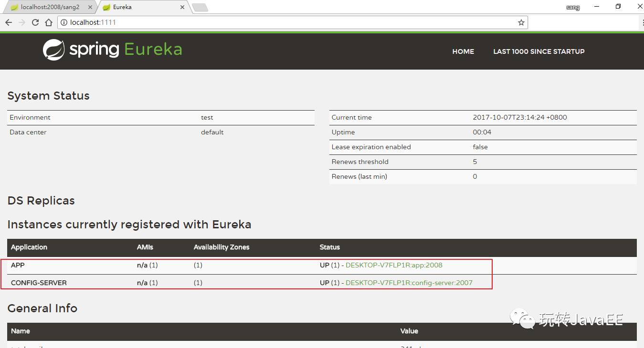644x348 pixels.
Task: Click the Application column header
Action: tap(29, 247)
